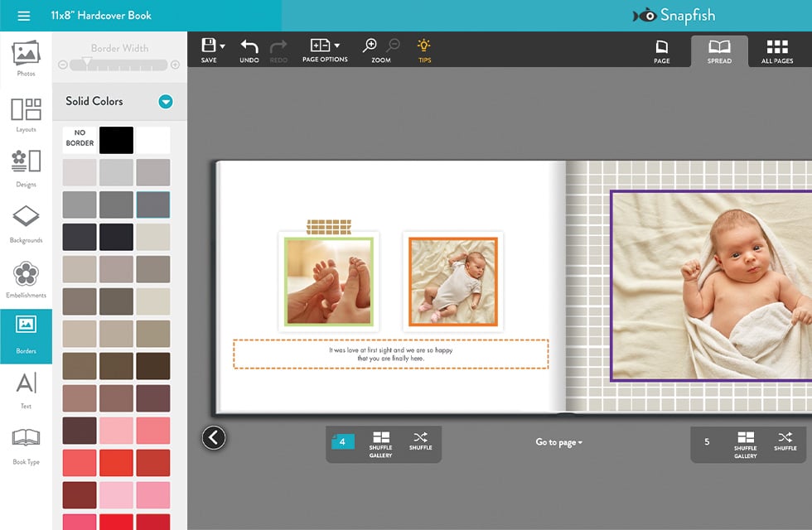Switch to All Pages view
Screen dimensions: 812x530
pos(777,50)
